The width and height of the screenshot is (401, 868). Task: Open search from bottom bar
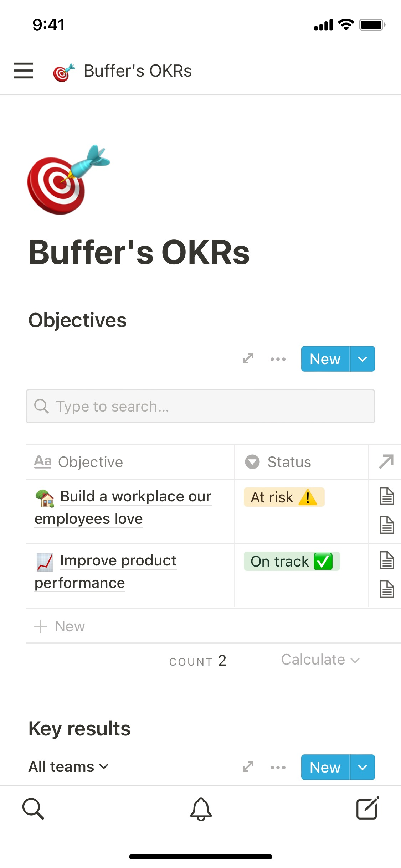pos(33,809)
